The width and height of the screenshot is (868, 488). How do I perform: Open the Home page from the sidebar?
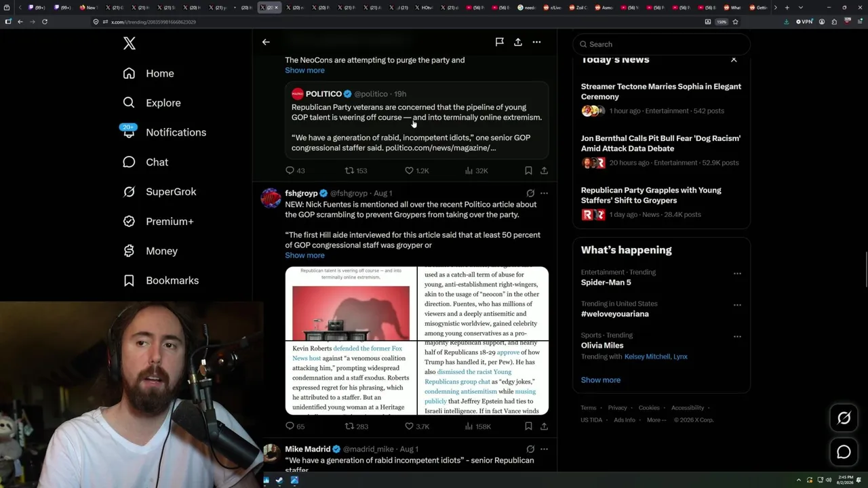click(149, 73)
